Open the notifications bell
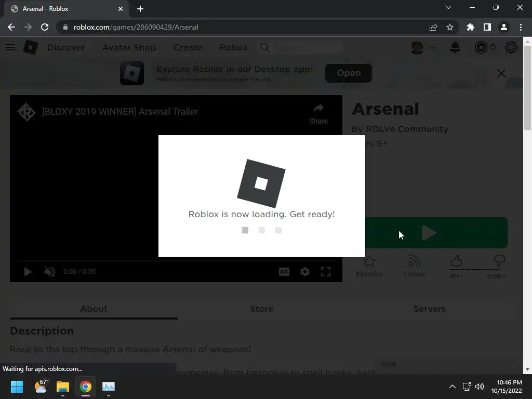The width and height of the screenshot is (532, 399). click(x=455, y=47)
